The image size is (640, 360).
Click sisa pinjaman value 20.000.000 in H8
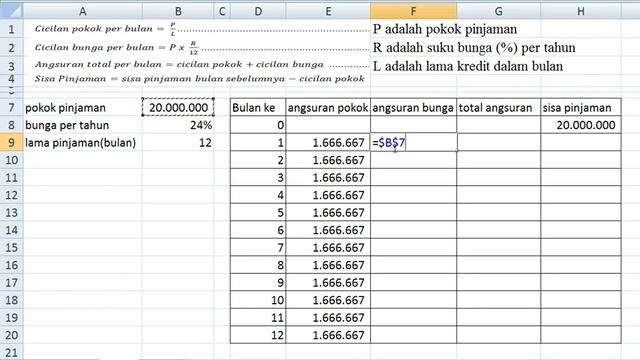(580, 125)
